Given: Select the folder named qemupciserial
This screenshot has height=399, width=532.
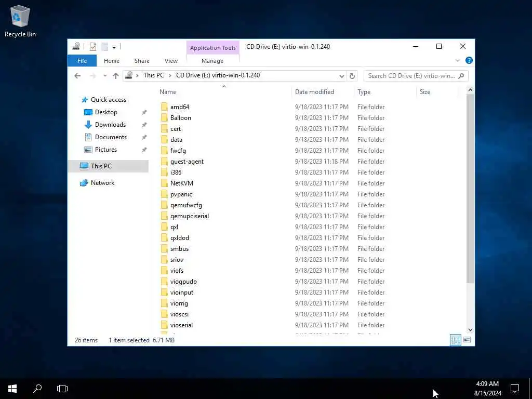Looking at the screenshot, I should click(x=189, y=216).
